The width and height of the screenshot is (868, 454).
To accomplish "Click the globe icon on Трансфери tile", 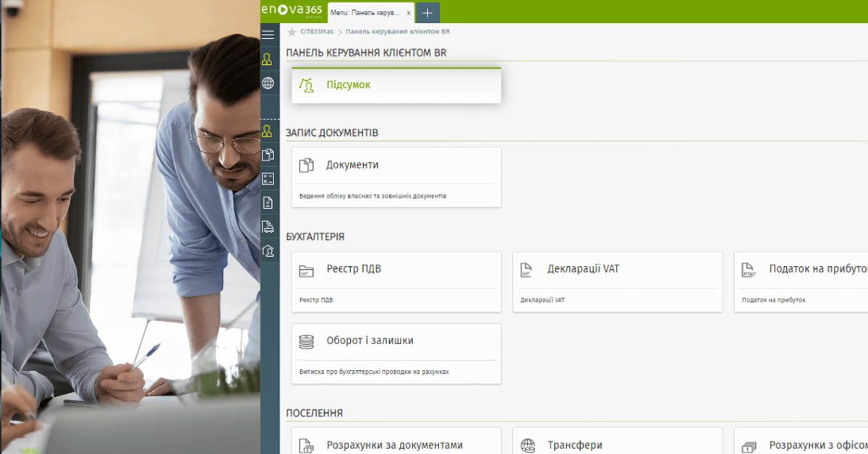I will click(x=528, y=445).
